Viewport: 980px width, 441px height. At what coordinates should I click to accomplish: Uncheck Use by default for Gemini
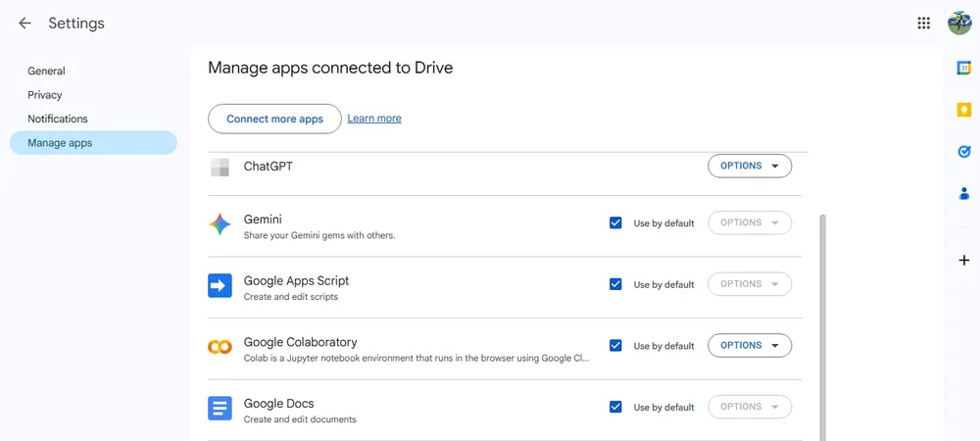tap(615, 223)
